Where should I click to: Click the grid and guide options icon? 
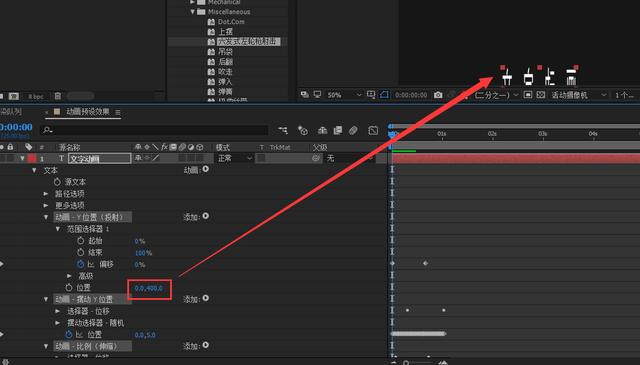(371, 95)
